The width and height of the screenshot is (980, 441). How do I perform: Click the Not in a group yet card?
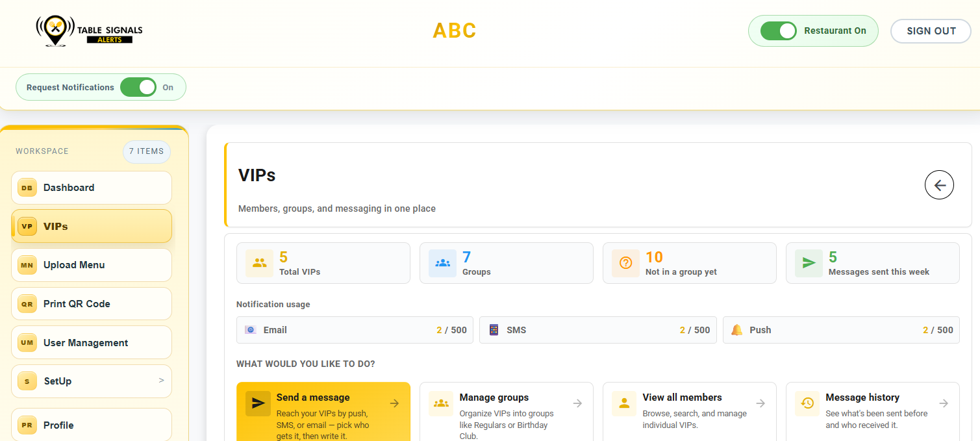point(690,263)
